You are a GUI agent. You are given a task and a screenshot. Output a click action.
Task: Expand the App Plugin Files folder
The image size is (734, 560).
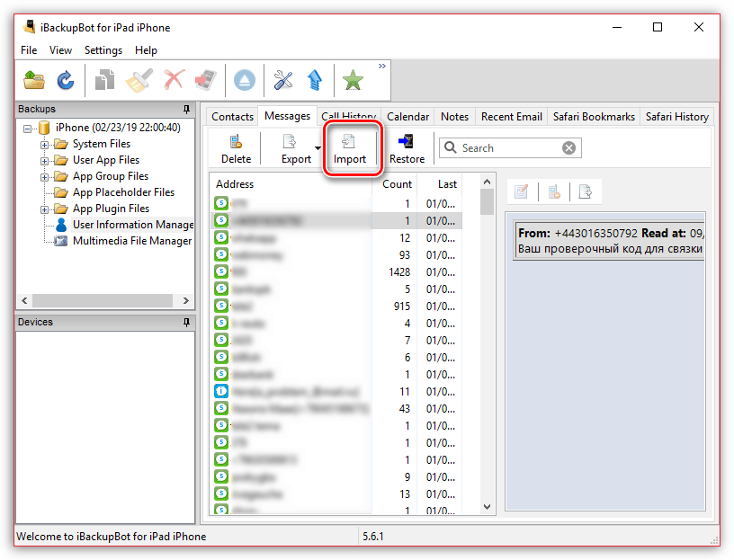(x=44, y=209)
